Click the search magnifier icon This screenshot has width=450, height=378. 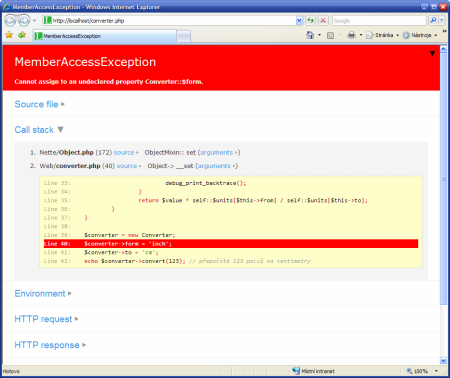click(x=433, y=21)
